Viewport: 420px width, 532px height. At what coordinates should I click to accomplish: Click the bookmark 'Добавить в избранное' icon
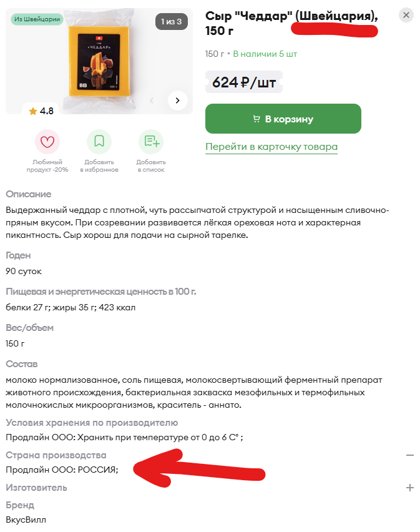pos(99,142)
